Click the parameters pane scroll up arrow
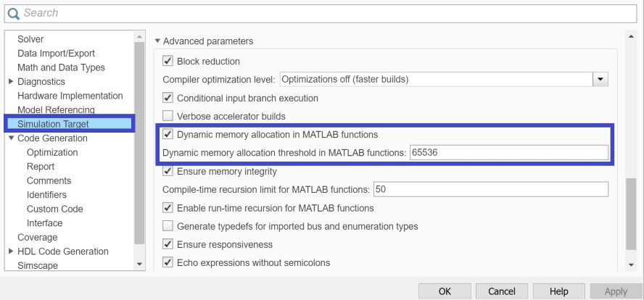This screenshot has height=300, width=644. tap(630, 36)
